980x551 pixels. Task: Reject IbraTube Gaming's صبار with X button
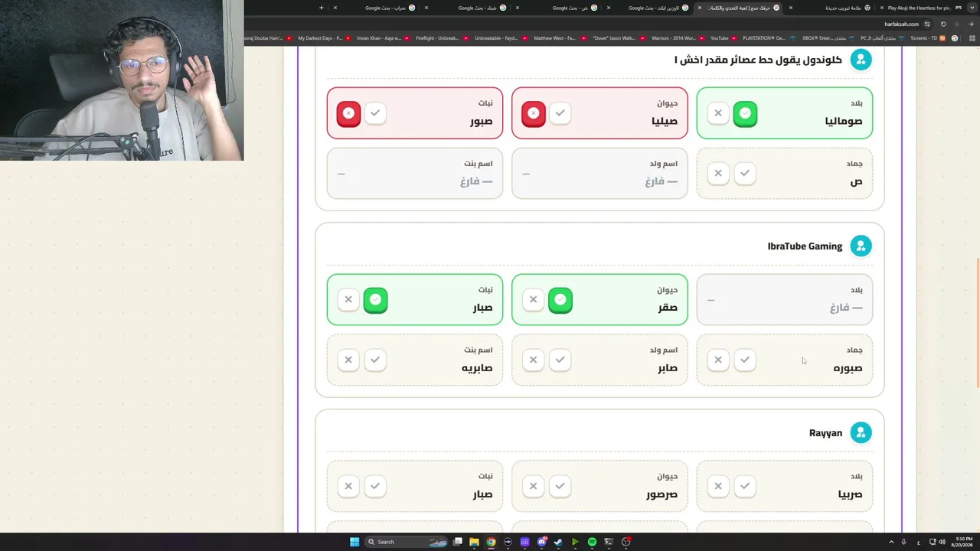coord(348,300)
